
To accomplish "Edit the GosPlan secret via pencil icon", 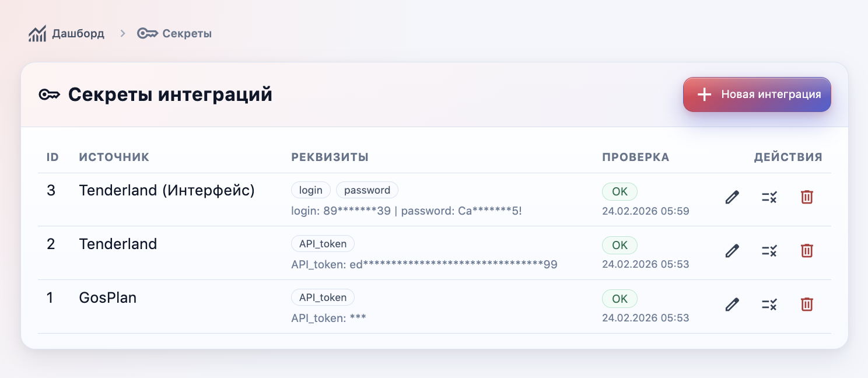I will [x=732, y=304].
